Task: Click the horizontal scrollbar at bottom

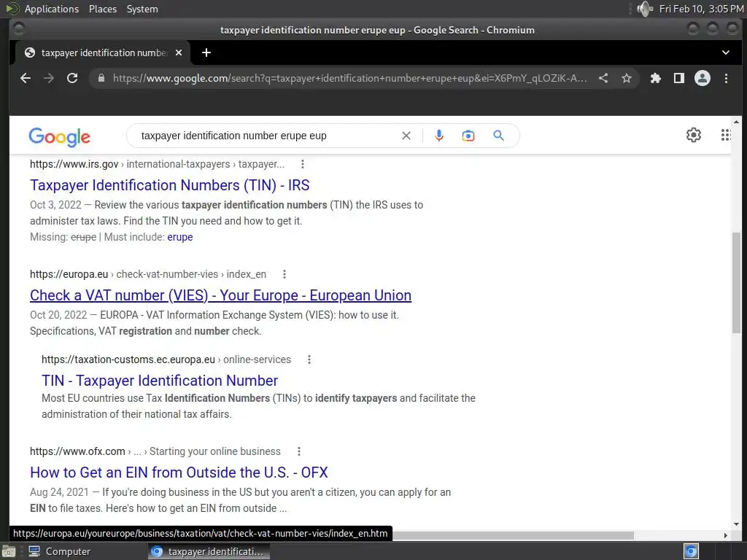Action: tap(513, 536)
